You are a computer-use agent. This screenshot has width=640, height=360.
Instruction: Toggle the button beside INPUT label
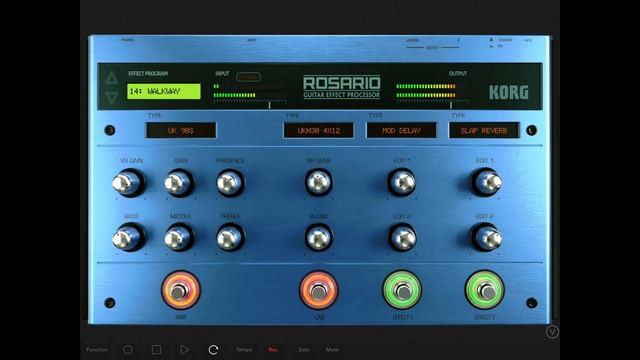[248, 77]
